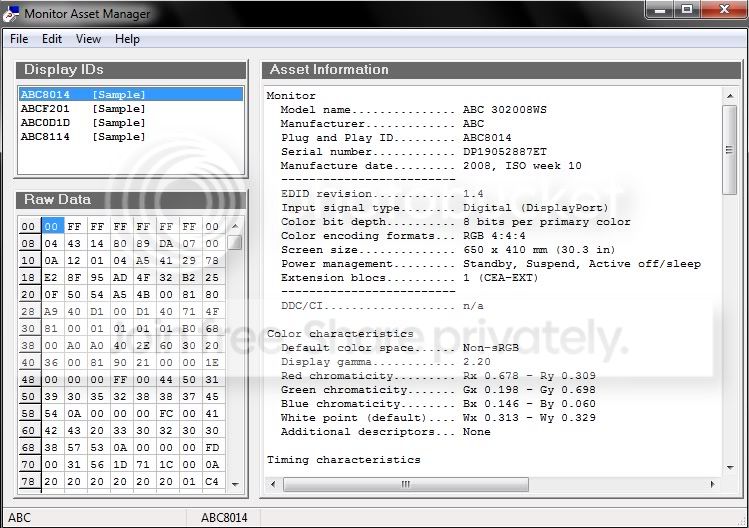The image size is (749, 528).
Task: Click the Digital (DisplayPort) input type value
Action: tap(535, 208)
